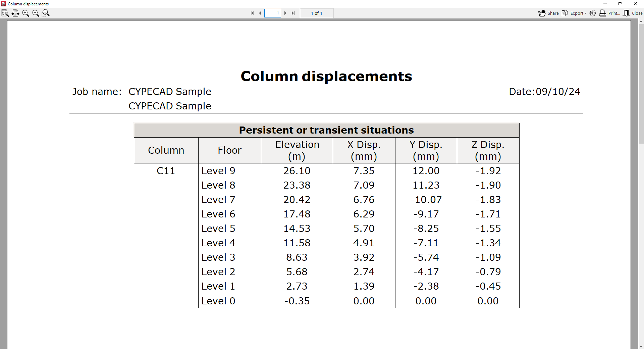
Task: Click the '1 of 1' page indicator
Action: (317, 13)
